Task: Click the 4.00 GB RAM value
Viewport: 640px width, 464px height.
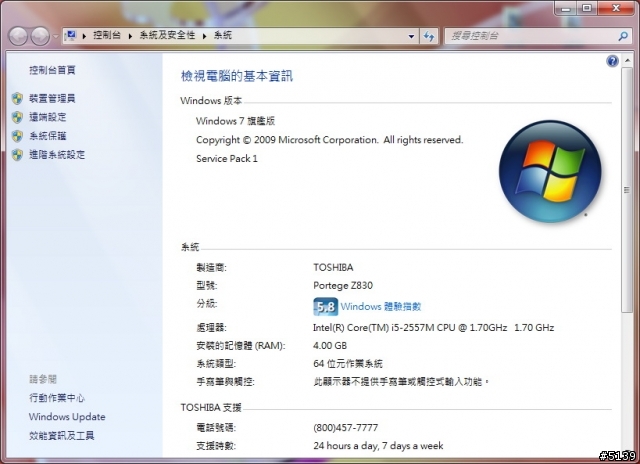Action: coord(330,346)
